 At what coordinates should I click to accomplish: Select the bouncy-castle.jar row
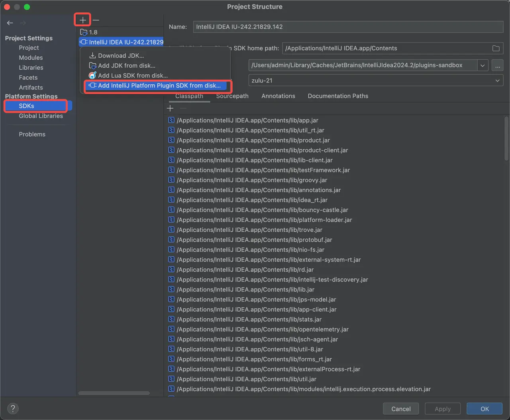[335, 210]
